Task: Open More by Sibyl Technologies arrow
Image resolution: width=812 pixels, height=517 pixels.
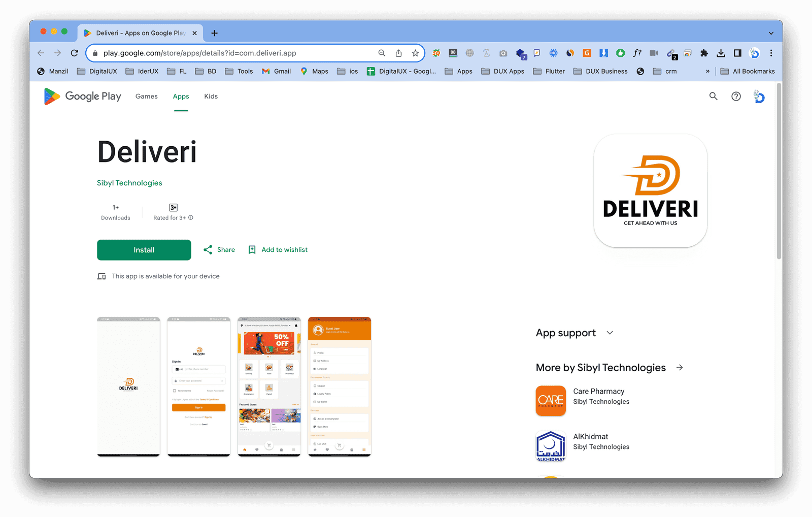Action: [x=680, y=367]
